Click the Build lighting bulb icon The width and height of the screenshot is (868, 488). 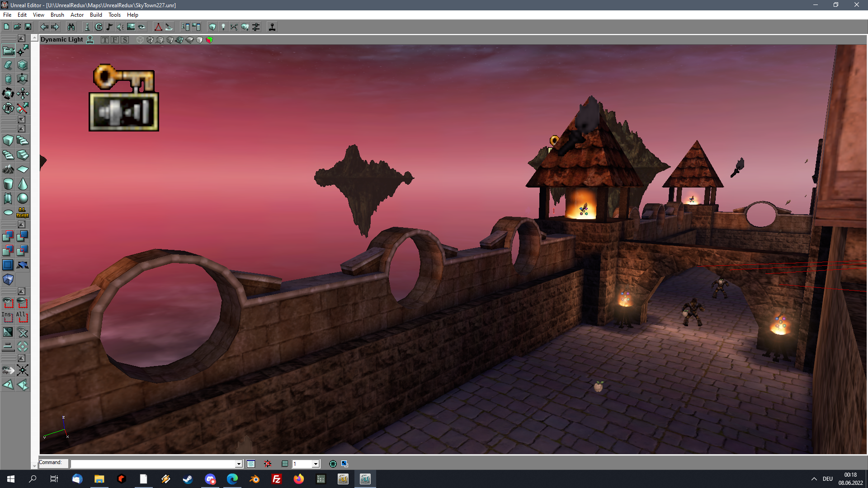click(223, 27)
